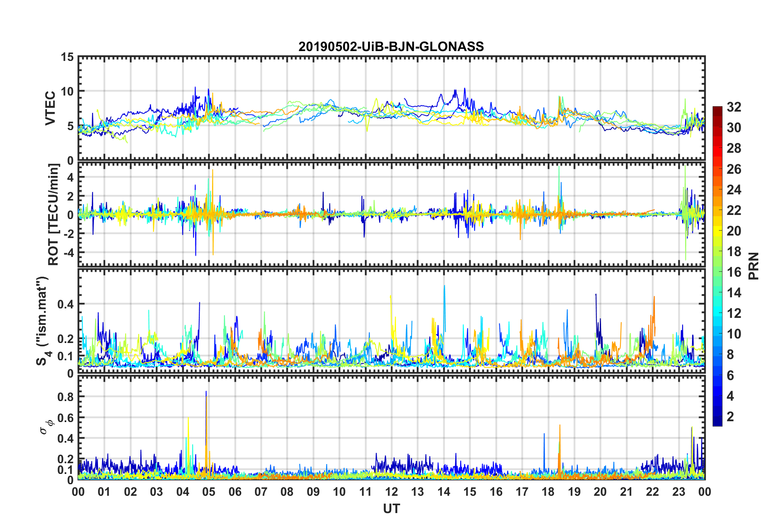Click the PRN colorbar label
Image resolution: width=783 pixels, height=532 pixels.
754,266
